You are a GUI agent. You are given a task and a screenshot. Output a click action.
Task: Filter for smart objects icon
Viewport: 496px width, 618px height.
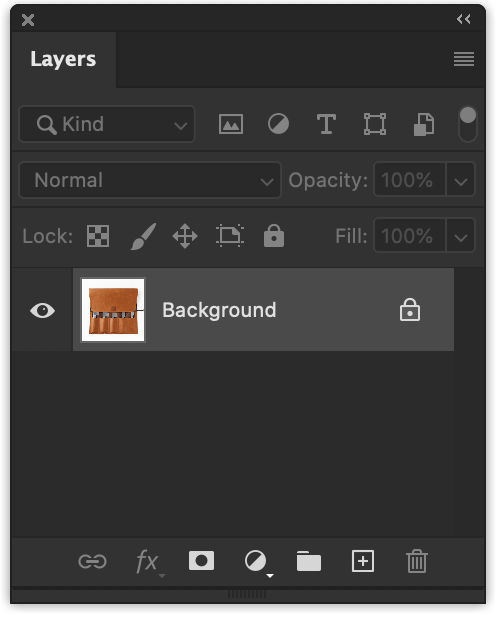[x=424, y=124]
